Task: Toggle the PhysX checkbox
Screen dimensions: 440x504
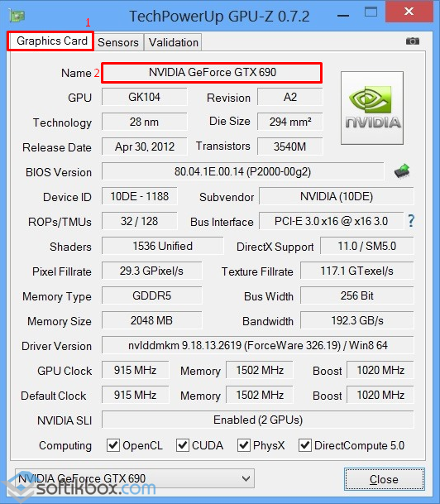Action: coord(243,445)
